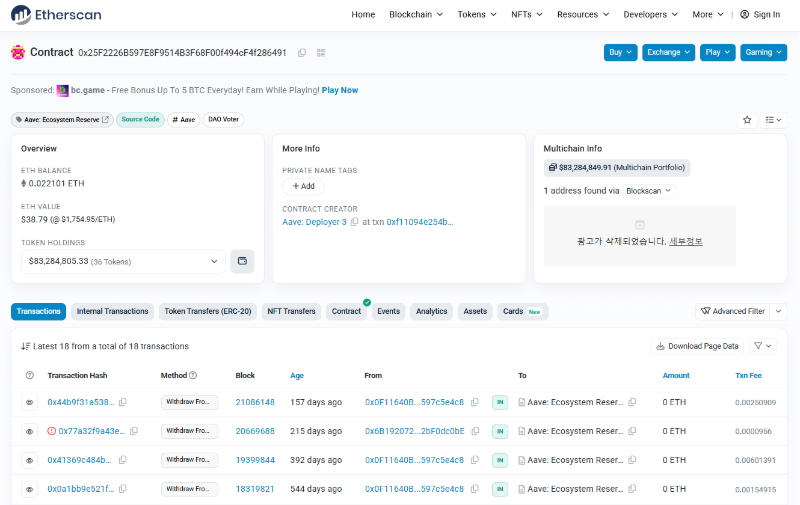The height and width of the screenshot is (505, 800).
Task: Open the More menu
Action: tap(708, 14)
